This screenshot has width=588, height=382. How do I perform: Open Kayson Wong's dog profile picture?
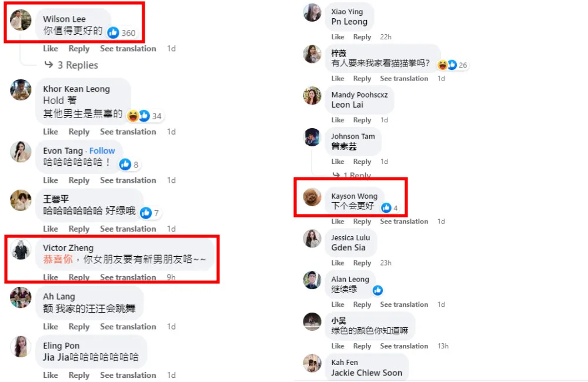[x=312, y=197]
